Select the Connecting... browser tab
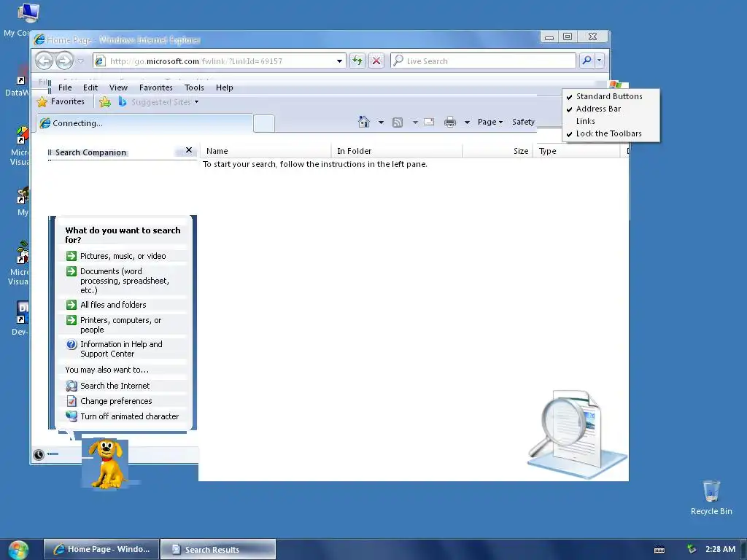The image size is (747, 560). point(144,122)
